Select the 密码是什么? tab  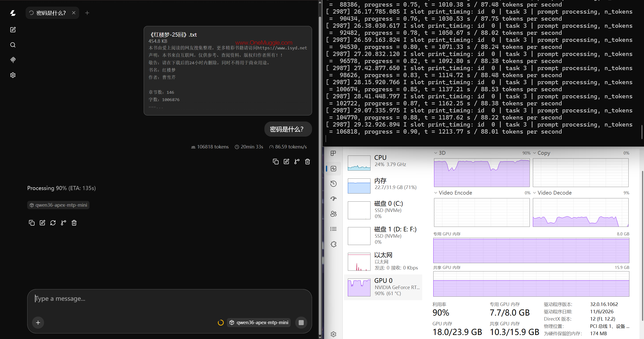(x=52, y=13)
